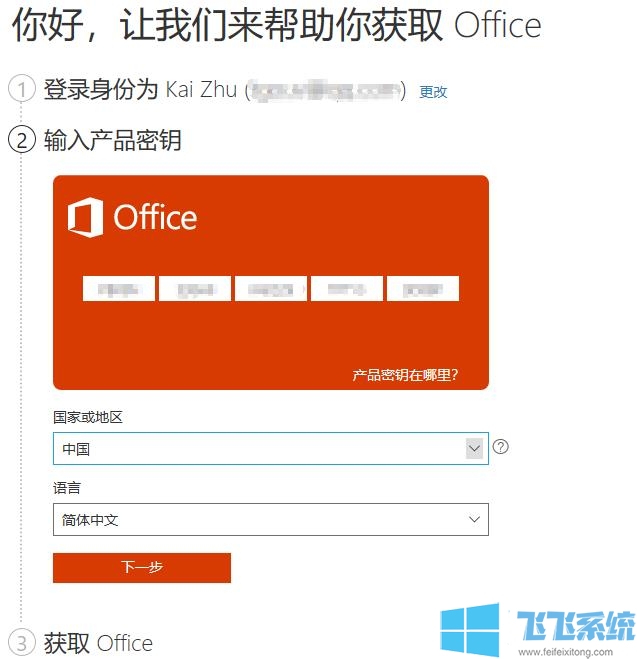Expand the country dropdown showing 中国
This screenshot has width=637, height=659.
coord(271,448)
